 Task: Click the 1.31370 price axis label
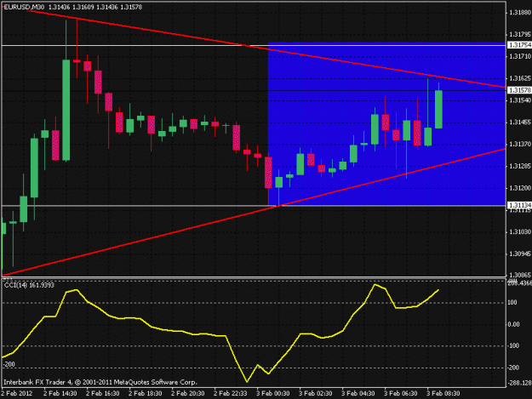coord(520,144)
